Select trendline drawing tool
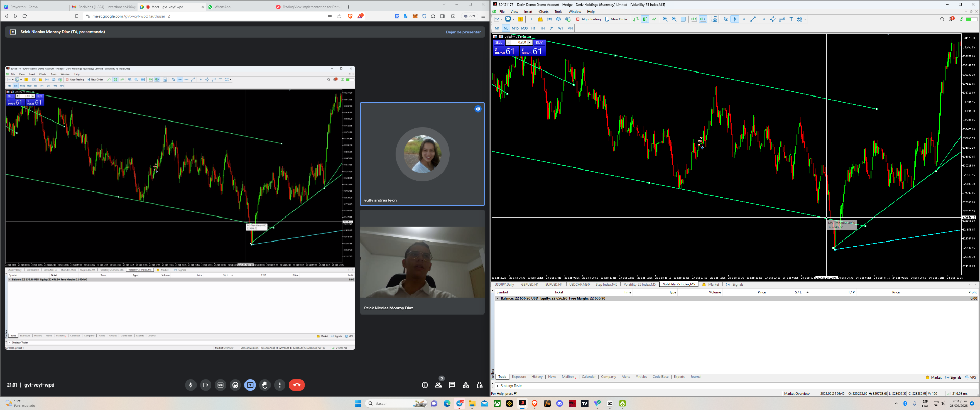This screenshot has width=980, height=410. point(753,19)
